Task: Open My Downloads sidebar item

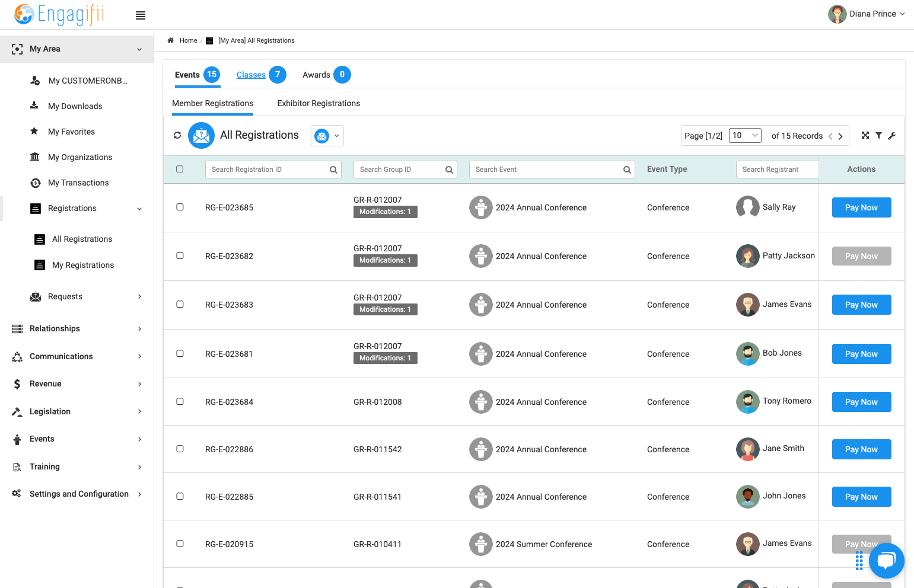Action: [75, 106]
